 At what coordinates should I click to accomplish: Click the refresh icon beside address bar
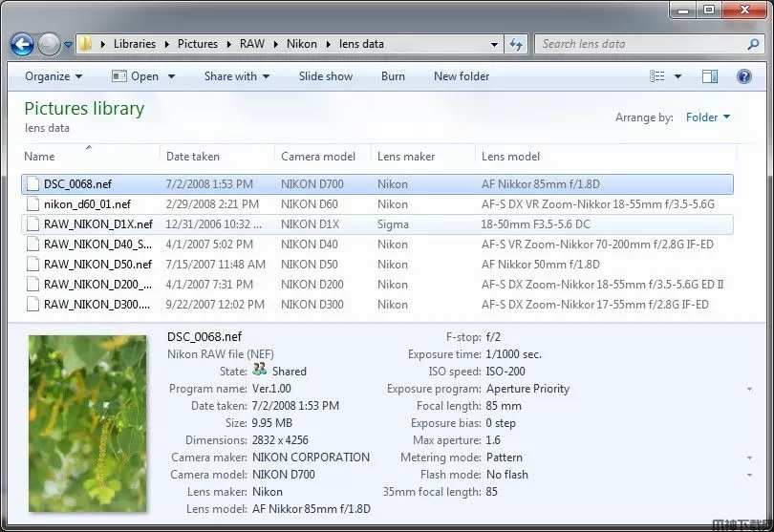pos(516,44)
